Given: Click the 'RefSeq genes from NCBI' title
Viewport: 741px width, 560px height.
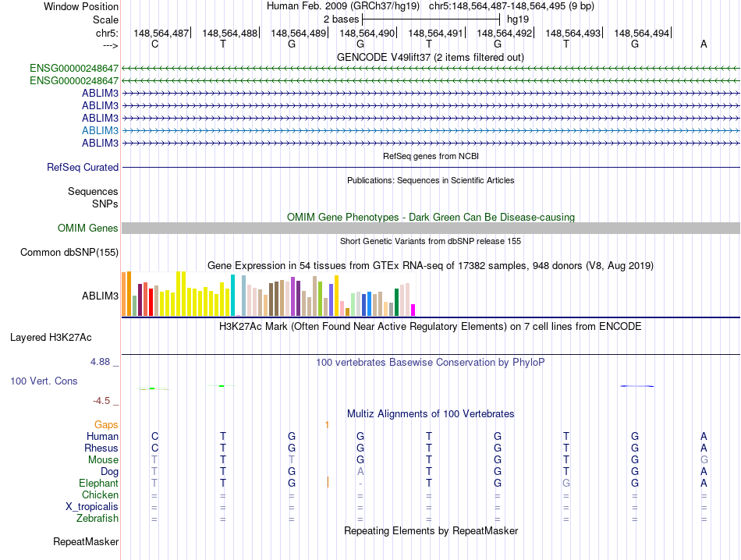Looking at the screenshot, I should click(430, 156).
